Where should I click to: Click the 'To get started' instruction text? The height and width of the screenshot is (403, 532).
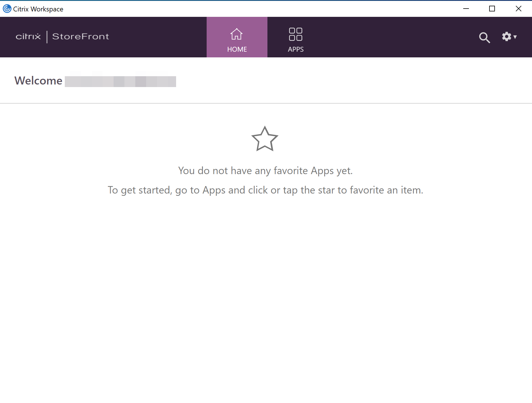pyautogui.click(x=265, y=190)
